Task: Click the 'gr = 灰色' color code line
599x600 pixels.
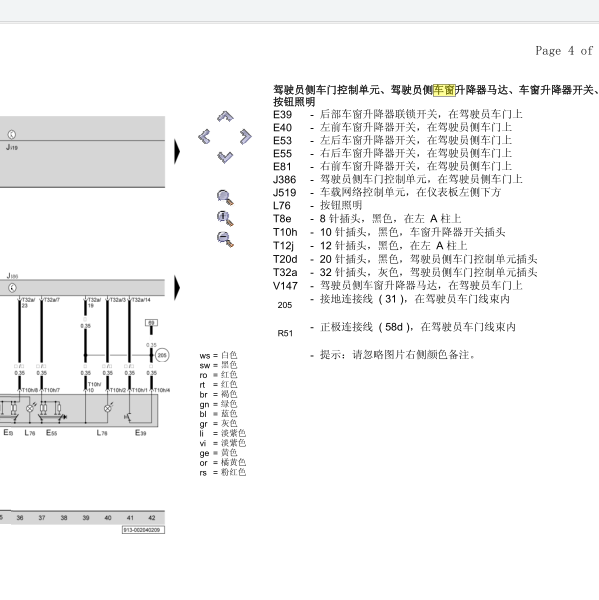Action: [219, 424]
